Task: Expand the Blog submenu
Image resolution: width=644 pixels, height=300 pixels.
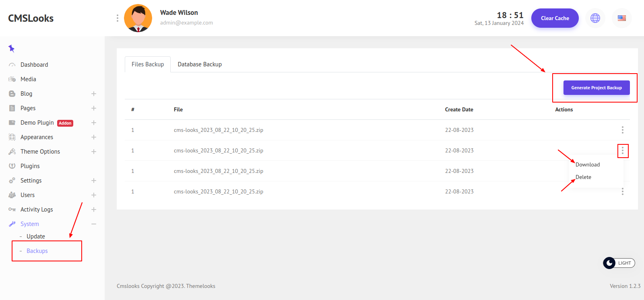Action: (x=94, y=94)
